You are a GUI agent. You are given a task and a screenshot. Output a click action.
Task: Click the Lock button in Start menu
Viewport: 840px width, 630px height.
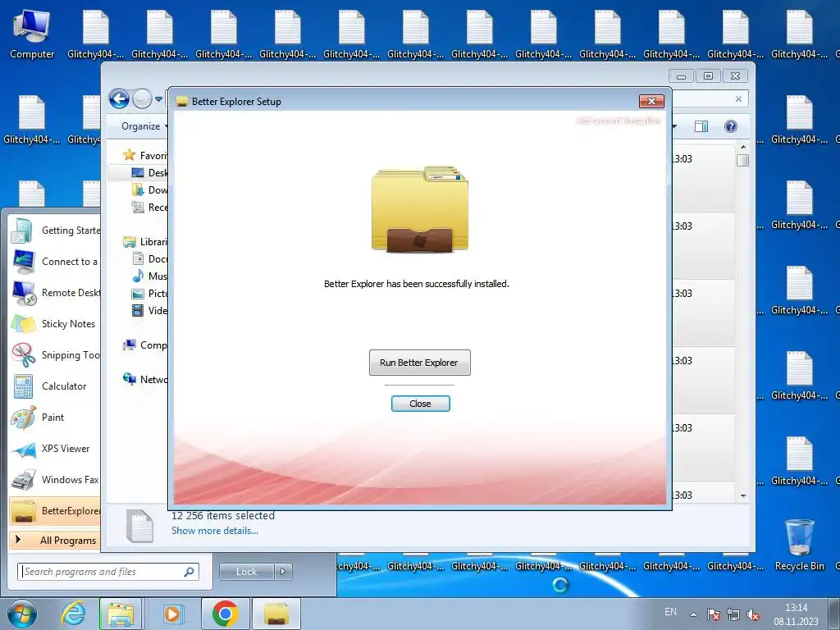[x=246, y=572]
